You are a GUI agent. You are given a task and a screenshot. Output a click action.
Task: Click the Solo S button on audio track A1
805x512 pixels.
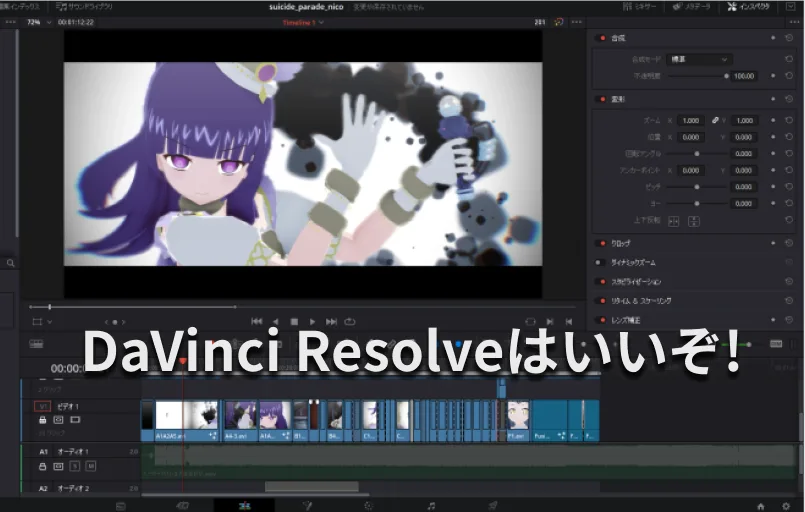click(x=75, y=466)
